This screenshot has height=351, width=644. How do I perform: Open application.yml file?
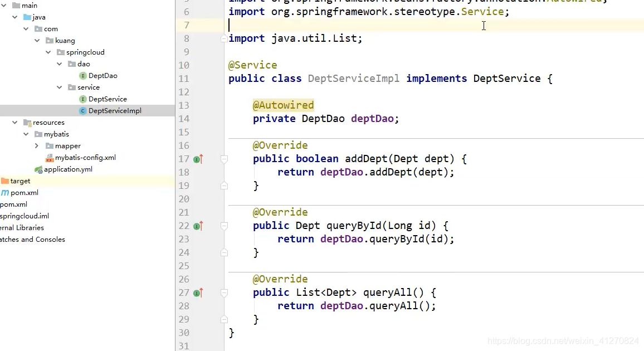tap(68, 169)
